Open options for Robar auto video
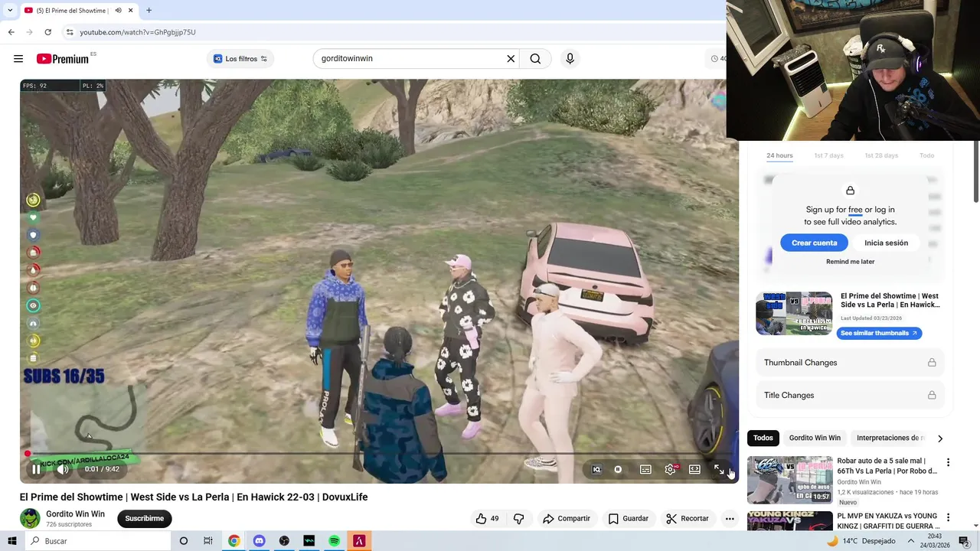 click(x=948, y=462)
